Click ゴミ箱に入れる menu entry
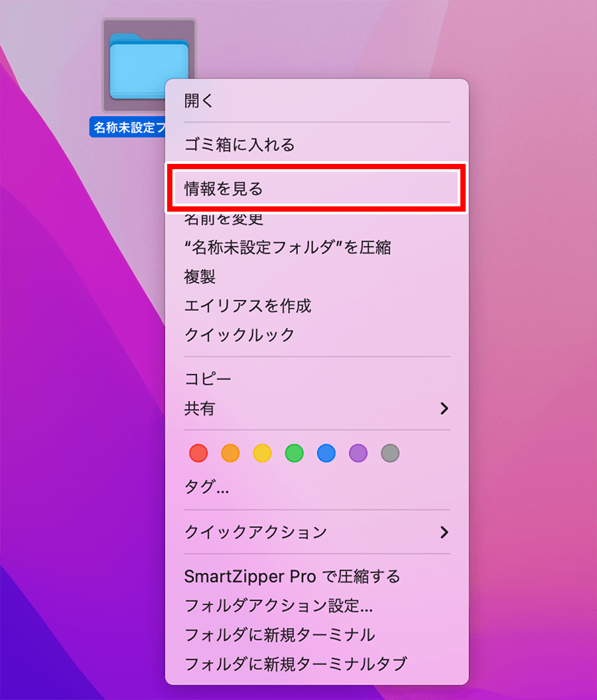 (239, 145)
